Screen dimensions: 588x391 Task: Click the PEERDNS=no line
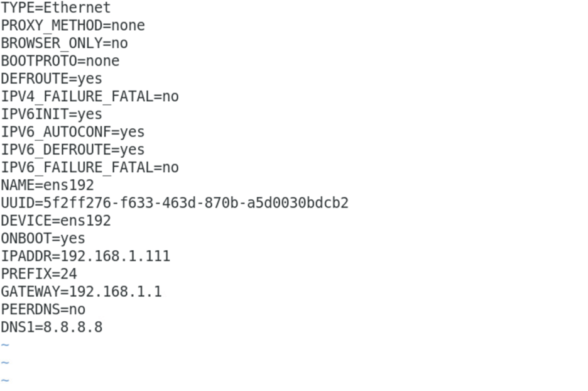[43, 310]
